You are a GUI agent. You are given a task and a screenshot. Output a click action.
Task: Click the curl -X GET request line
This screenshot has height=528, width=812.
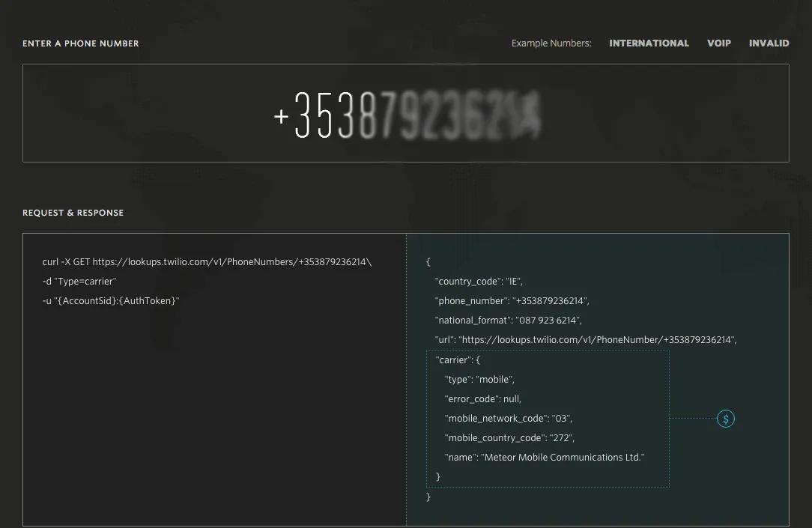[x=207, y=262]
